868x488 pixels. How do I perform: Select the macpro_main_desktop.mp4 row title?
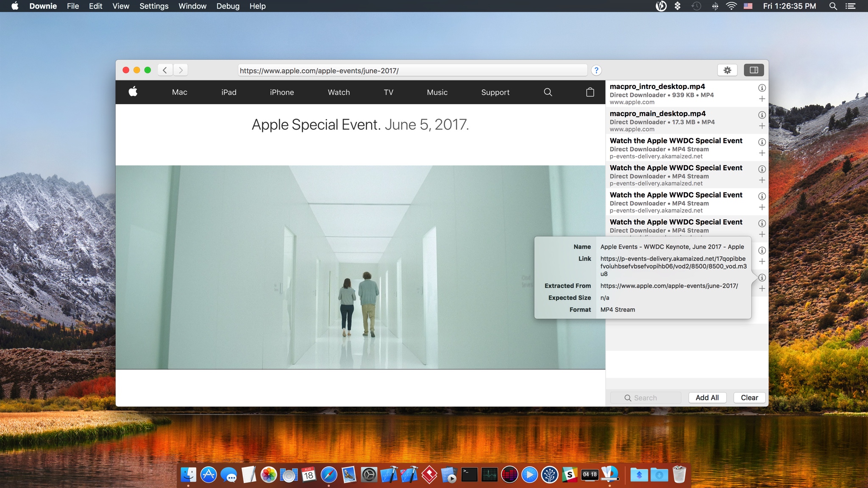click(658, 114)
